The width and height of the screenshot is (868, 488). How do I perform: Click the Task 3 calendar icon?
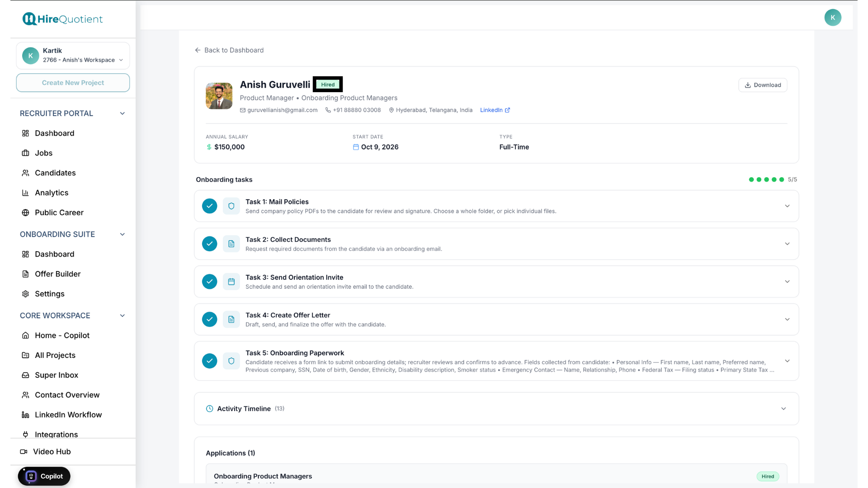coord(231,282)
